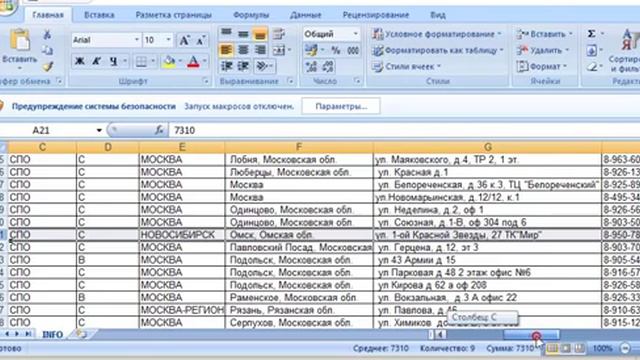Toggle italic К formatting

pyautogui.click(x=96, y=62)
